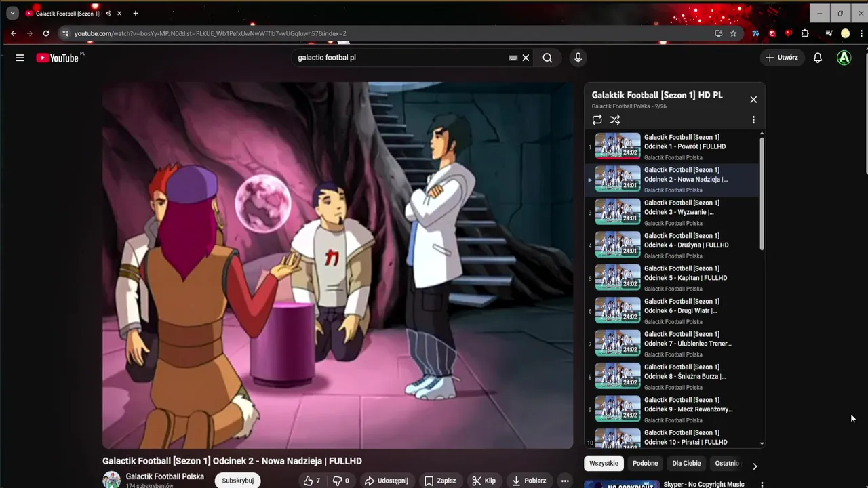Dislike the video with thumbs down
868x488 pixels.
pos(341,481)
